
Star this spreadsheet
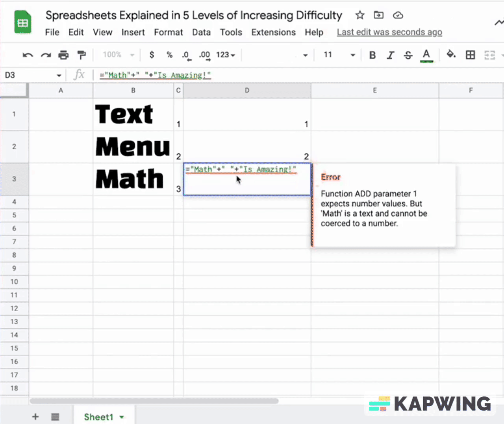(360, 15)
